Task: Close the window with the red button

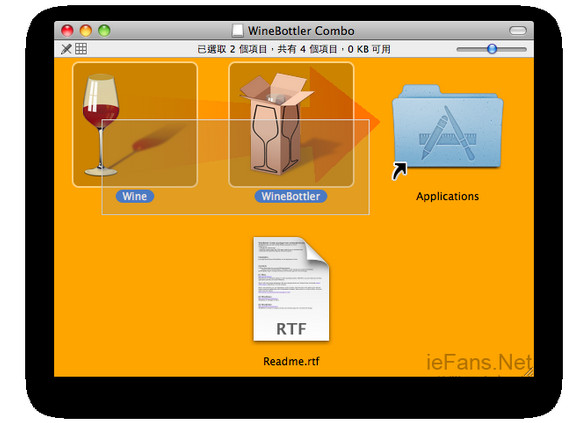Action: pyautogui.click(x=67, y=30)
